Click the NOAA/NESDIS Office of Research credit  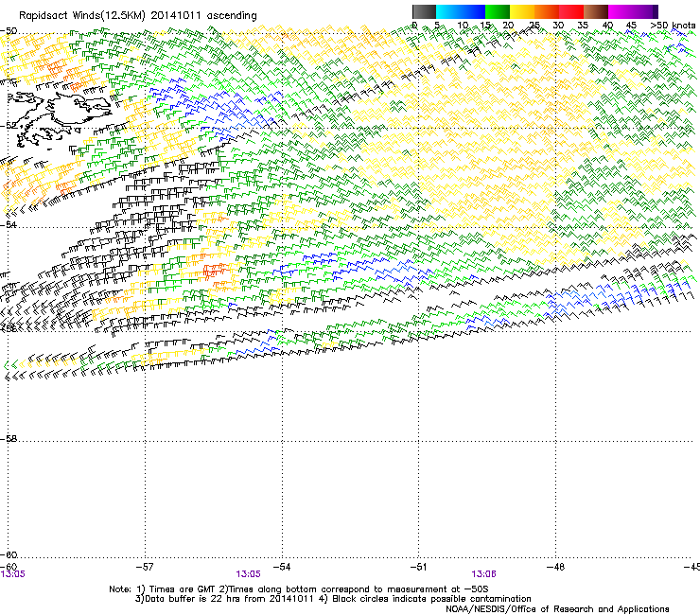pyautogui.click(x=557, y=609)
